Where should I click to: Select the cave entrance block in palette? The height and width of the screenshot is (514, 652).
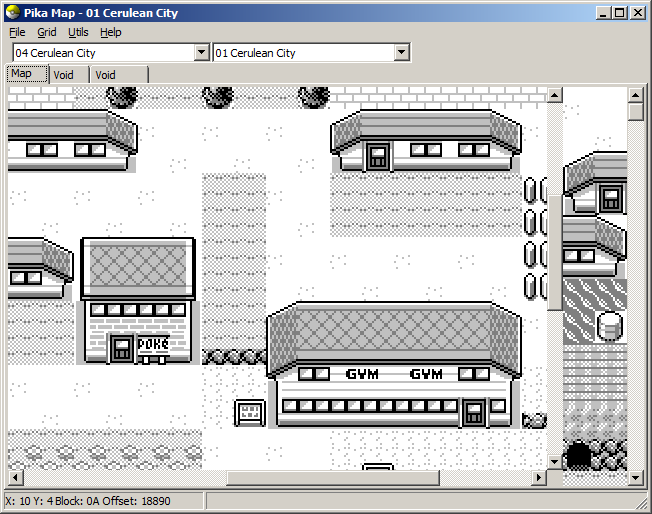[x=578, y=455]
